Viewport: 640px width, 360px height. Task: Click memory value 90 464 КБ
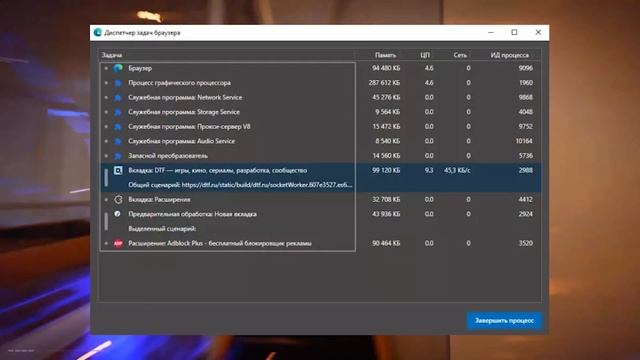(386, 243)
